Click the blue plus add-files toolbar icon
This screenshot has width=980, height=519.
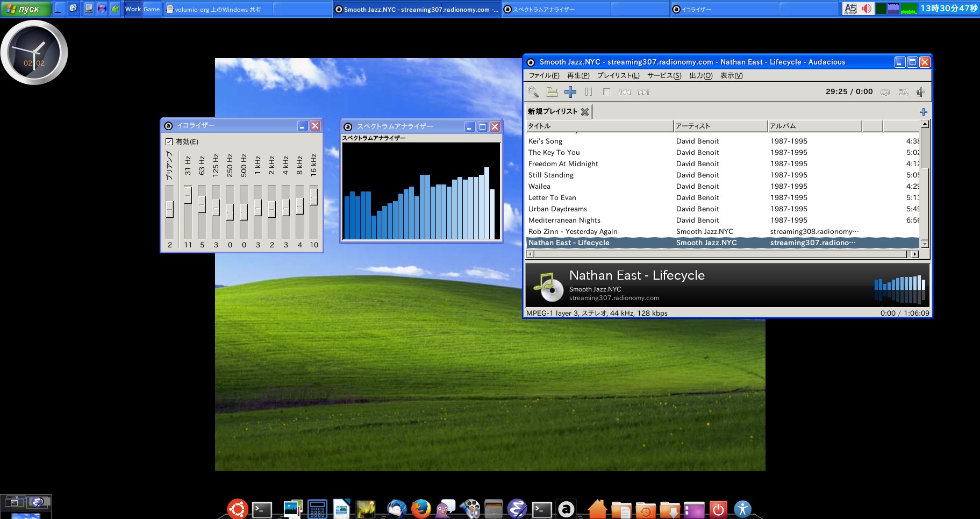click(x=570, y=92)
